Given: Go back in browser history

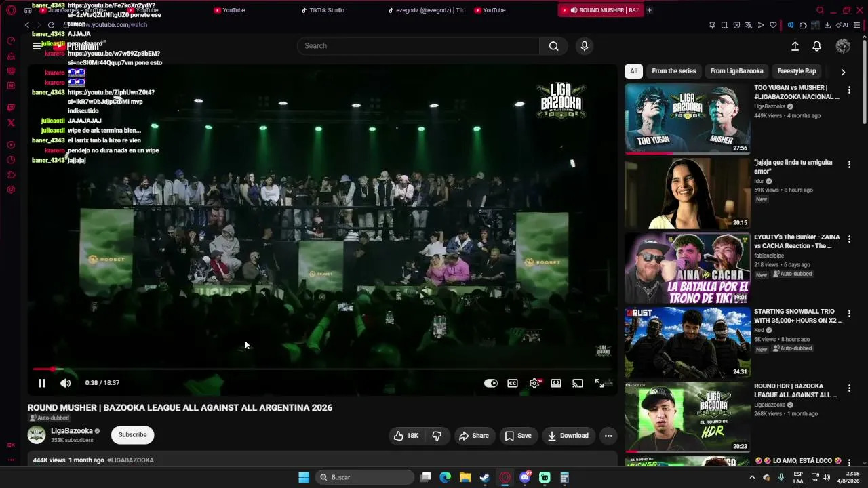Looking at the screenshot, I should tap(27, 25).
